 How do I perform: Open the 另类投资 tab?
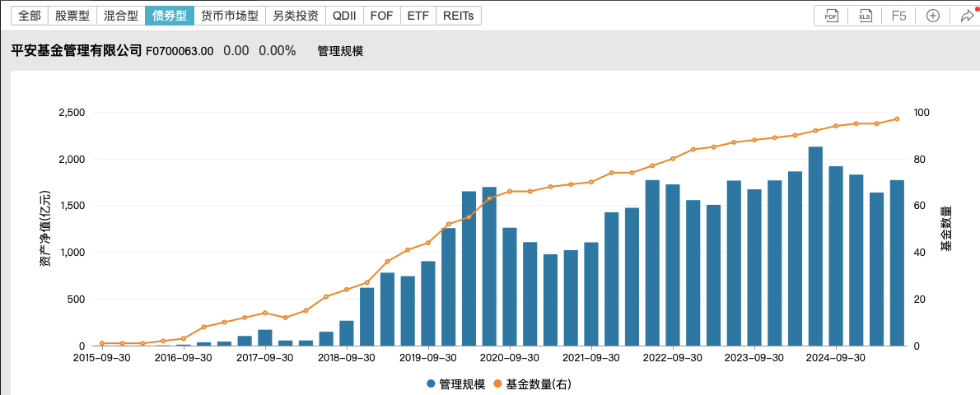click(x=296, y=16)
